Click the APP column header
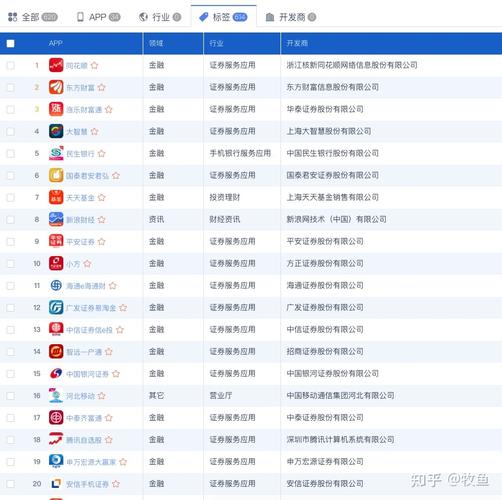 (55, 43)
